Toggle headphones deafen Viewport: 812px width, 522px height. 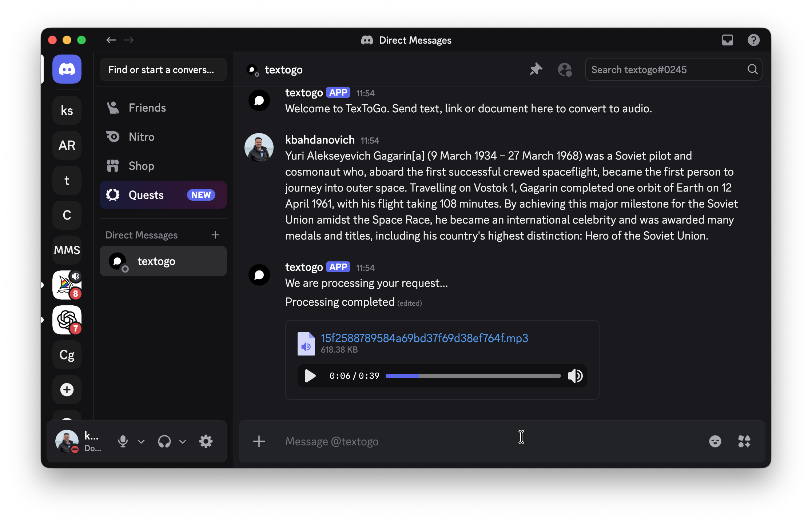point(164,441)
